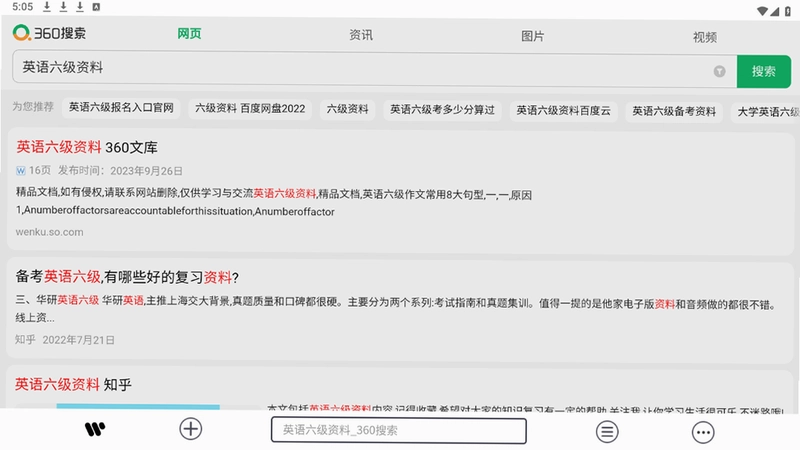Image resolution: width=800 pixels, height=450 pixels.
Task: Open result 英语六级资料 知乎
Action: pyautogui.click(x=73, y=385)
